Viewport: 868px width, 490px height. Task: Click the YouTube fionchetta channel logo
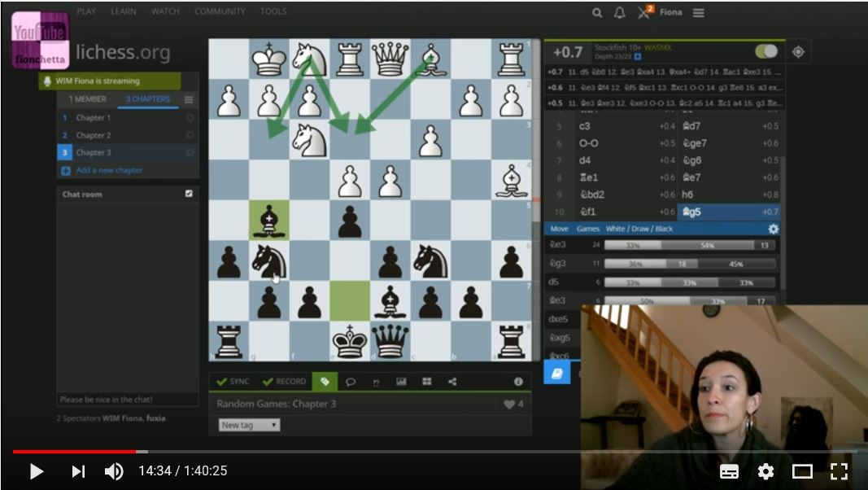[41, 40]
